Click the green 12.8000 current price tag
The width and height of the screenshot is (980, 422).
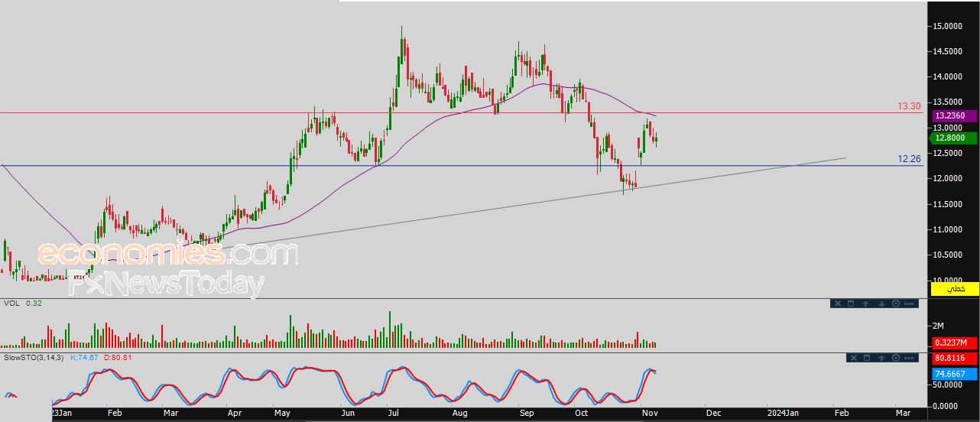point(952,138)
